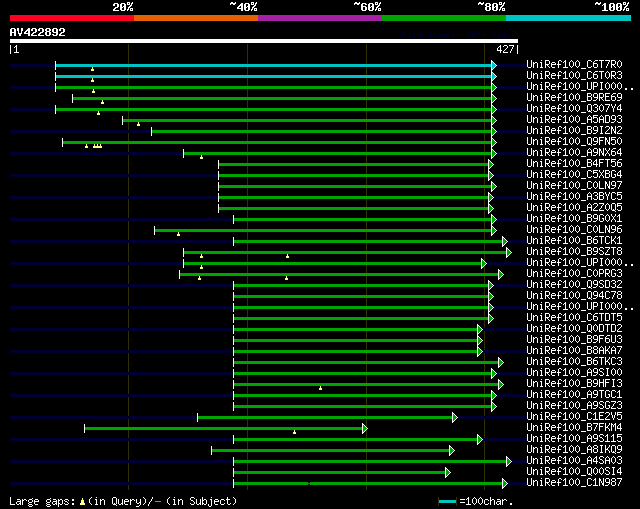Select the UniRef100_A8IKQ9 hit label
Screen dimensions: 640x509
tap(574, 450)
